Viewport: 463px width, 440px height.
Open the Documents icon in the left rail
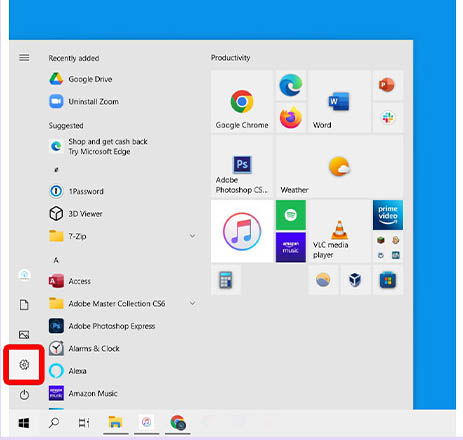click(24, 304)
